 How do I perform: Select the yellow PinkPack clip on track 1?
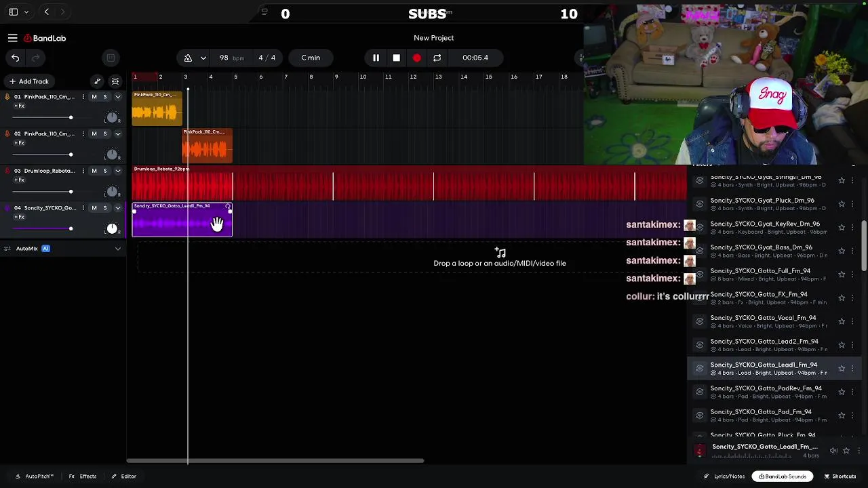coord(157,108)
